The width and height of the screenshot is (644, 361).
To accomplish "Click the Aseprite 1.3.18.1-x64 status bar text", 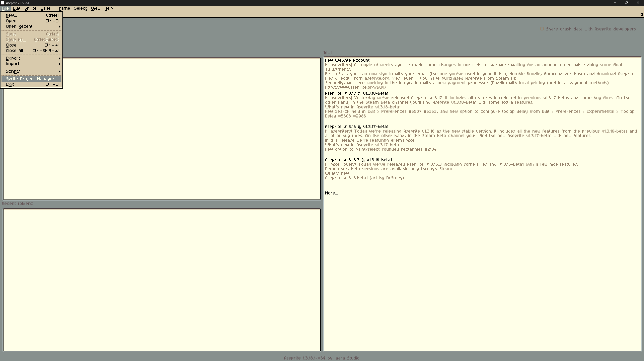I will [x=322, y=358].
